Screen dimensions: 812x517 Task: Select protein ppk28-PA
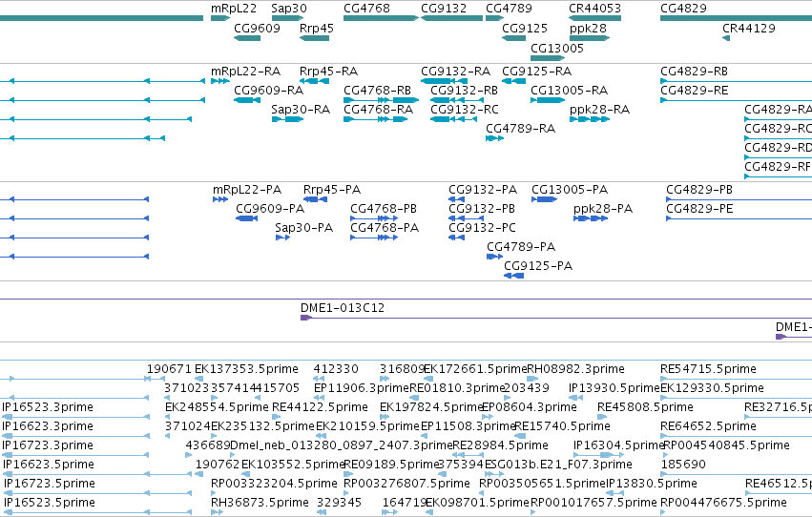pyautogui.click(x=591, y=218)
